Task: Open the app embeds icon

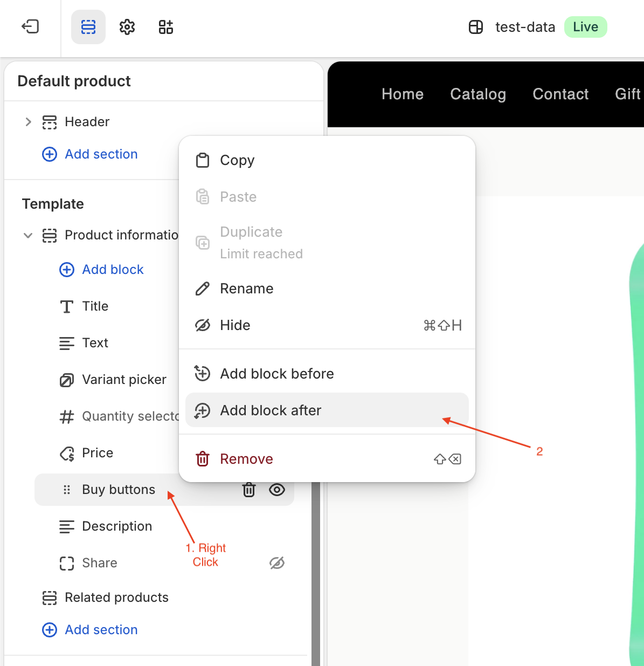Action: coord(166,27)
